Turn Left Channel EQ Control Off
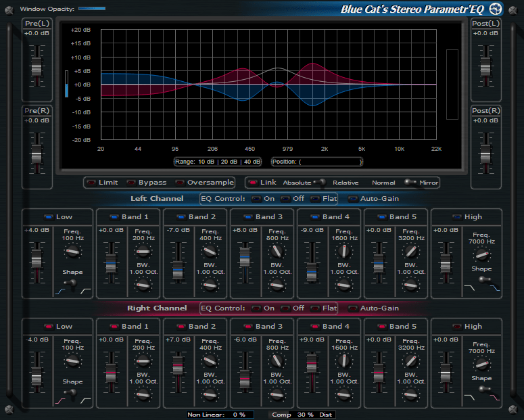The width and height of the screenshot is (524, 420). click(285, 199)
